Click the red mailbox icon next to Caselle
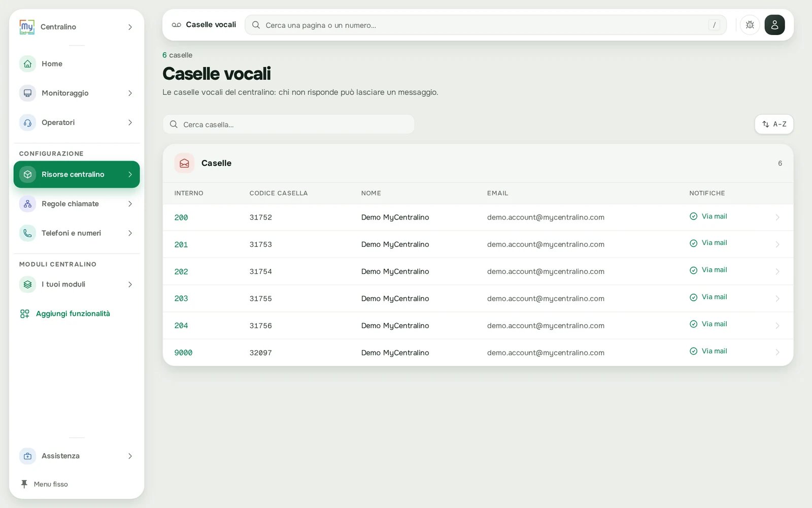Screen dimensions: 812x508 (184, 163)
